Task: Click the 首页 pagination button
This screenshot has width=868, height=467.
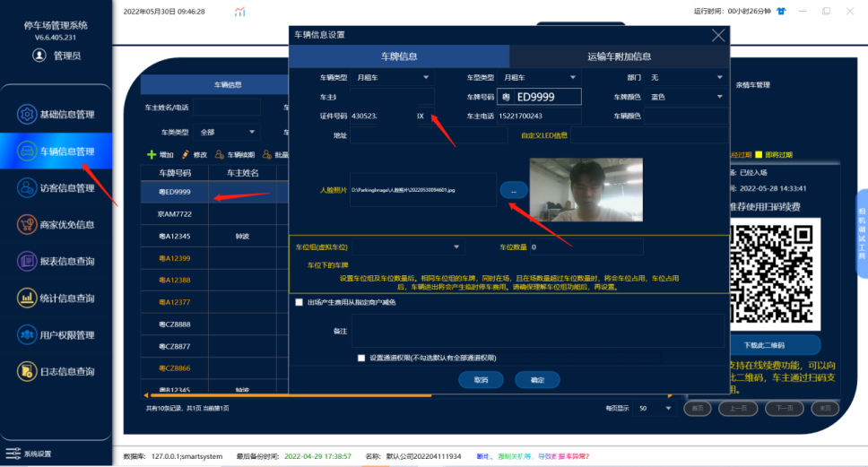Action: (697, 409)
